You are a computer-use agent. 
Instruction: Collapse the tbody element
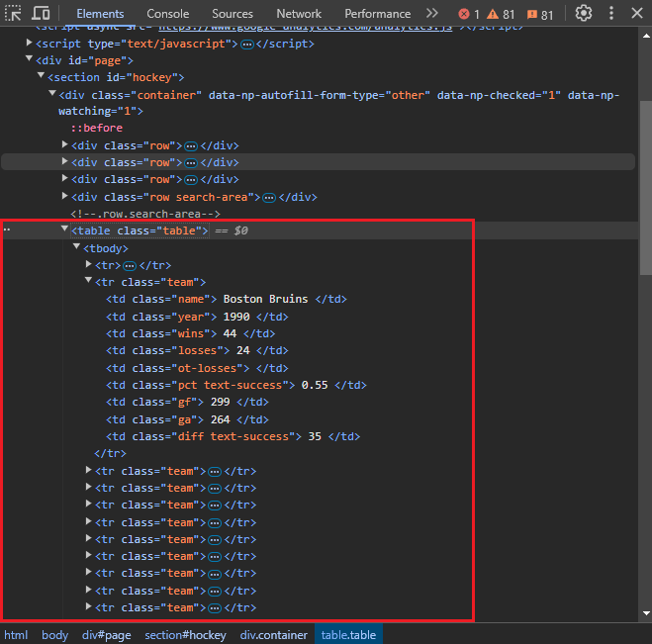tap(77, 247)
